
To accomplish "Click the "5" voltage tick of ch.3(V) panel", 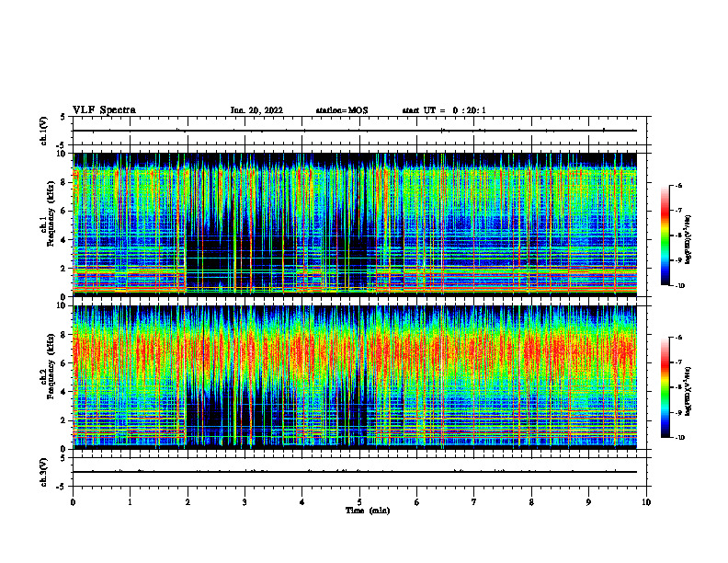I will pyautogui.click(x=63, y=458).
